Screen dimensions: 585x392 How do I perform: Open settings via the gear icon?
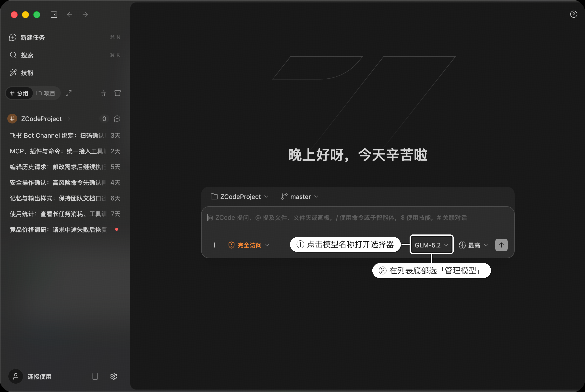[114, 376]
